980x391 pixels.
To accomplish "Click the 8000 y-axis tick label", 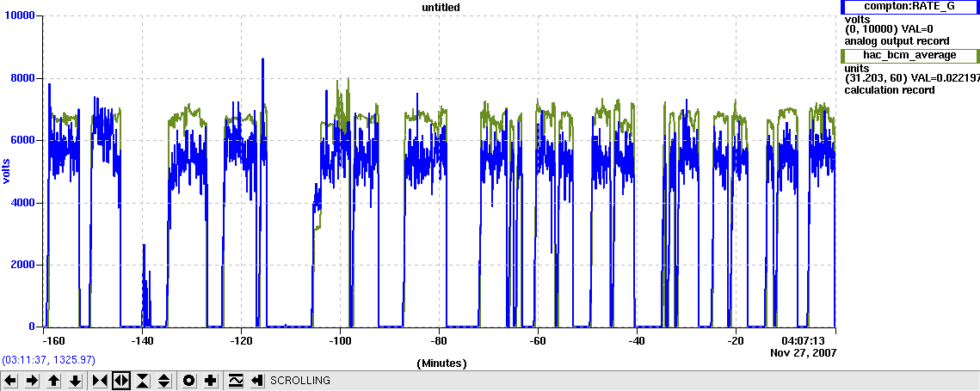I will (x=23, y=78).
